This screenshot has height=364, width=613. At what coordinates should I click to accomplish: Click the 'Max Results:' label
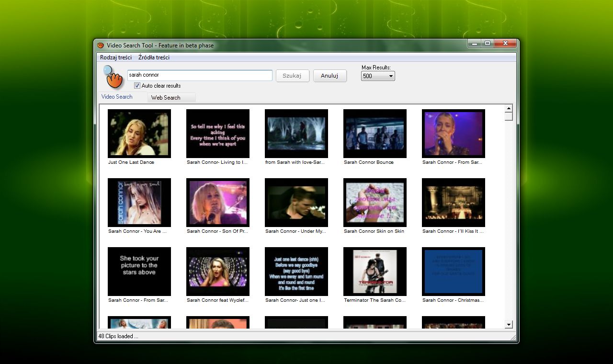point(376,68)
